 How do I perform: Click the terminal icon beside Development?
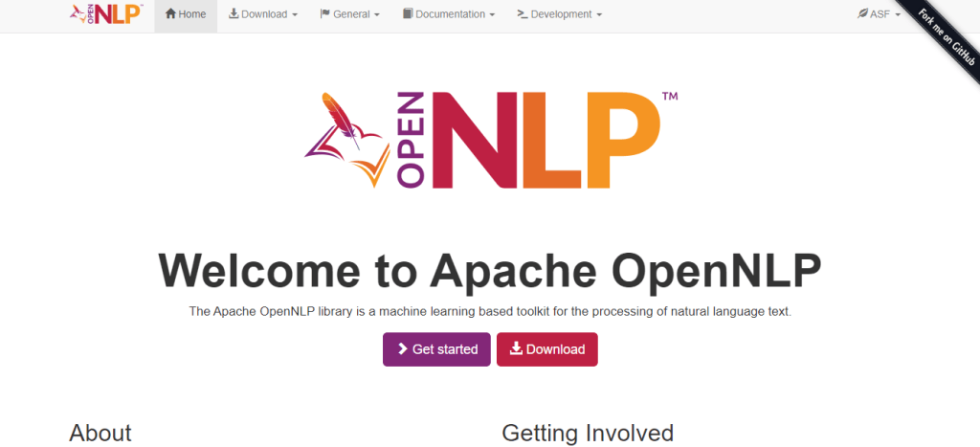click(x=522, y=14)
